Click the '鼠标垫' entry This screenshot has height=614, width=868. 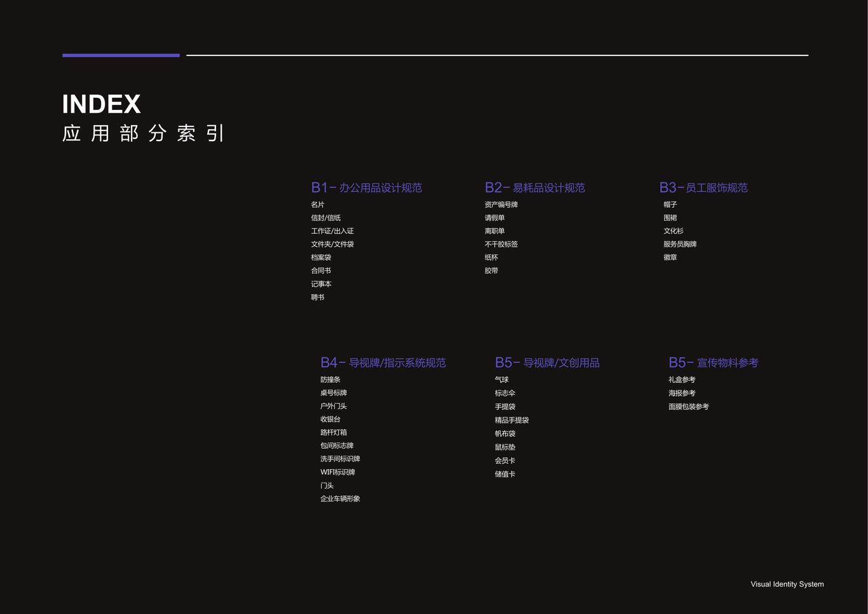click(505, 447)
